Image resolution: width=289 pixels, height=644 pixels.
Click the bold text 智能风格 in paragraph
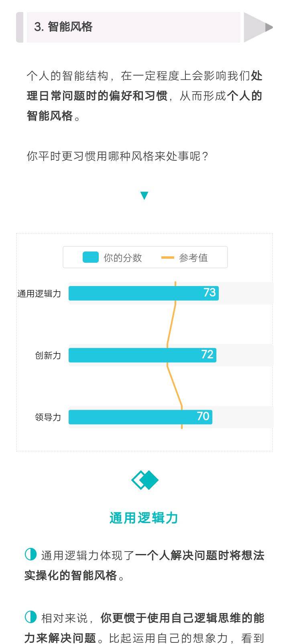click(x=50, y=116)
